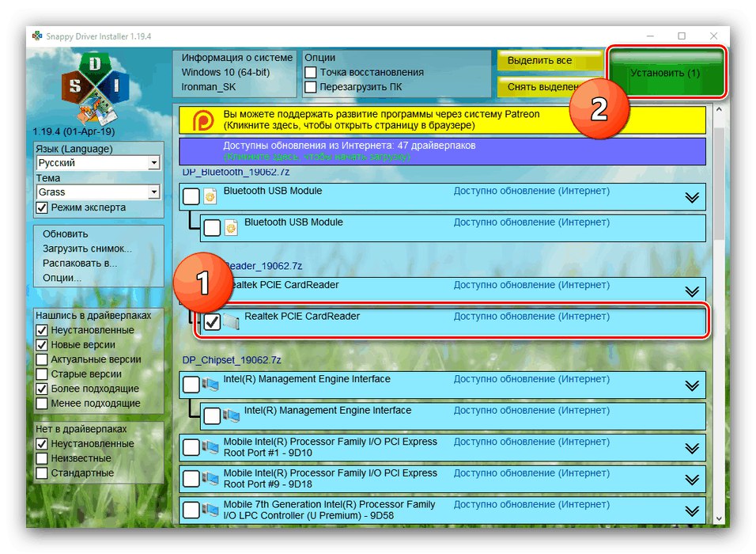Select LPC Controller 9D58 driver checkbox
Image resolution: width=756 pixels, height=554 pixels.
coord(191,510)
